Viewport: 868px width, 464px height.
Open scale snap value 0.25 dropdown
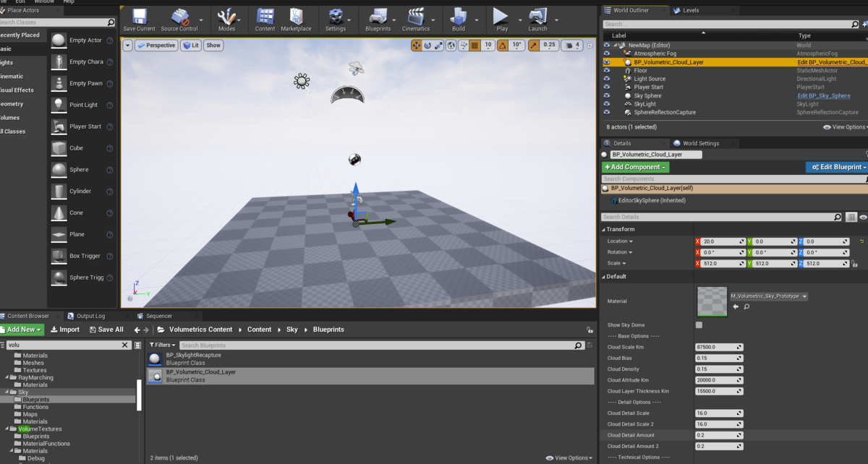(x=550, y=46)
